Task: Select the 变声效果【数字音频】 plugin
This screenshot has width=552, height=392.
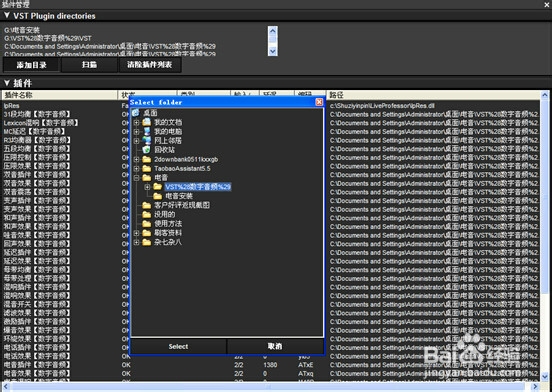Action: pyautogui.click(x=37, y=209)
